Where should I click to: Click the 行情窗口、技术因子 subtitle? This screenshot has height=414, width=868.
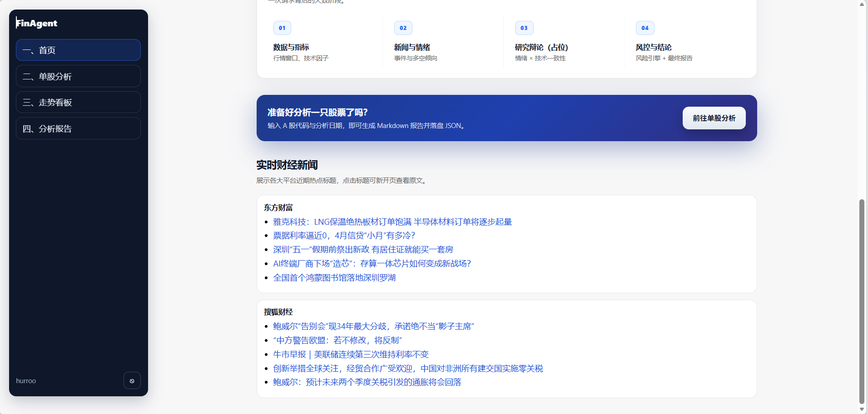click(301, 58)
